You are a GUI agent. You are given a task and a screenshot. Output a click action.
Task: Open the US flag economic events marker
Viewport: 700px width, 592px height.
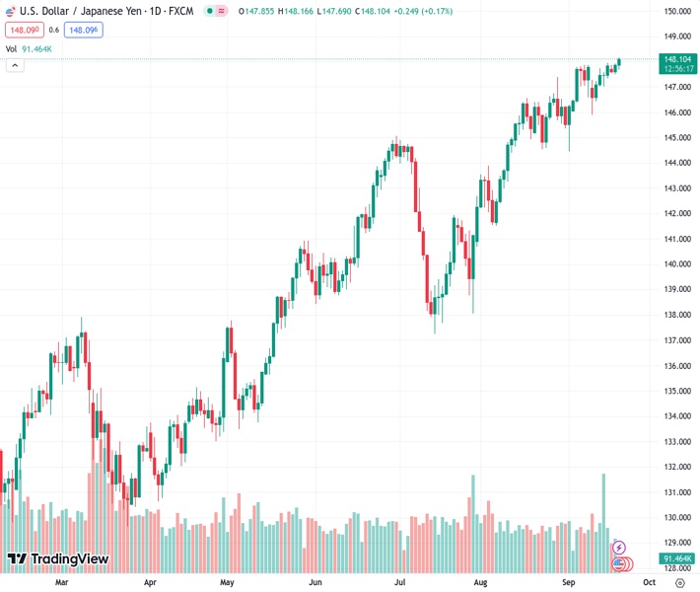(x=620, y=563)
